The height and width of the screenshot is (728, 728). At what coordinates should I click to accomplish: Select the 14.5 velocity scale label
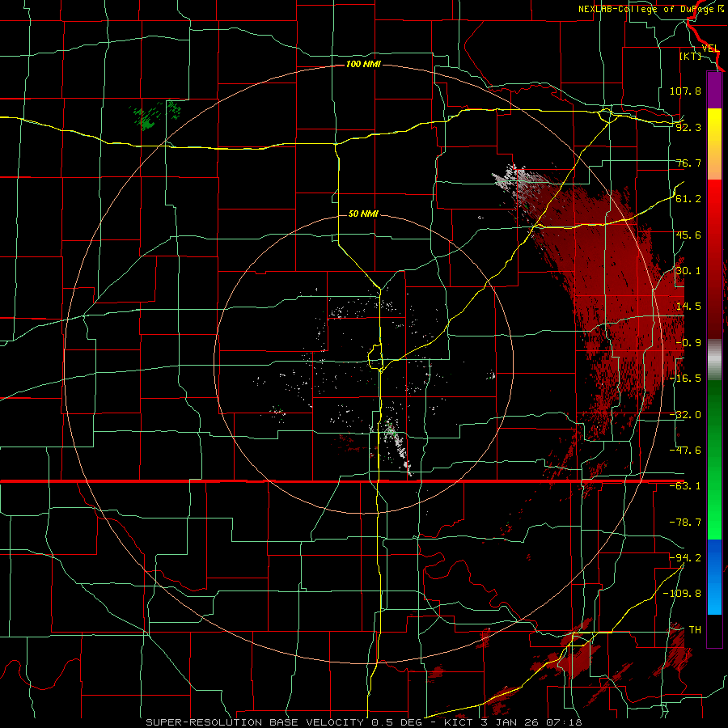(688, 307)
